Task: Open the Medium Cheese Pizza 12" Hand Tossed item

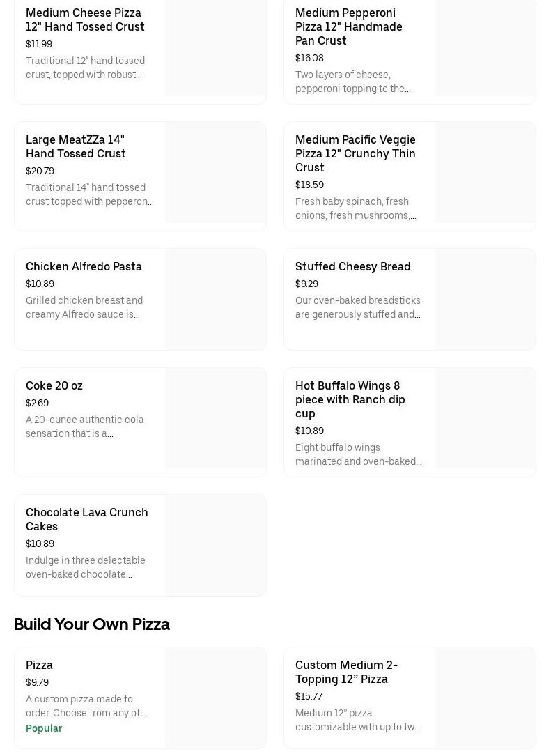Action: pyautogui.click(x=85, y=20)
